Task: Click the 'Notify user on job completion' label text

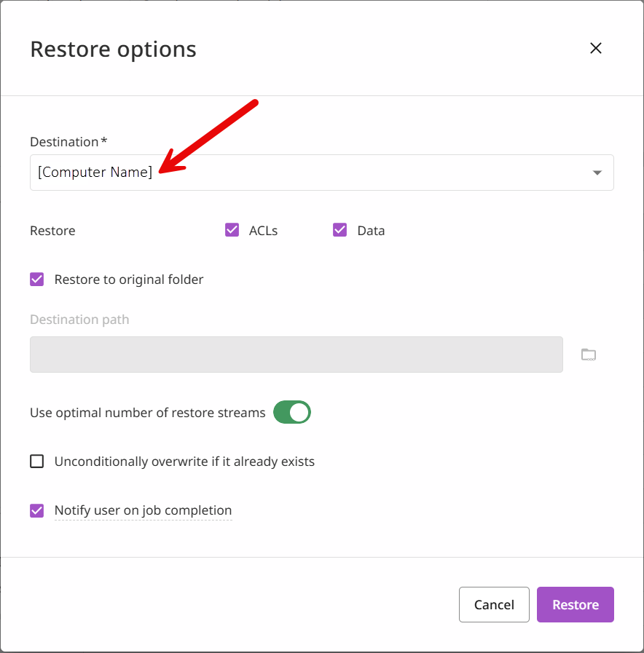Action: coord(143,510)
